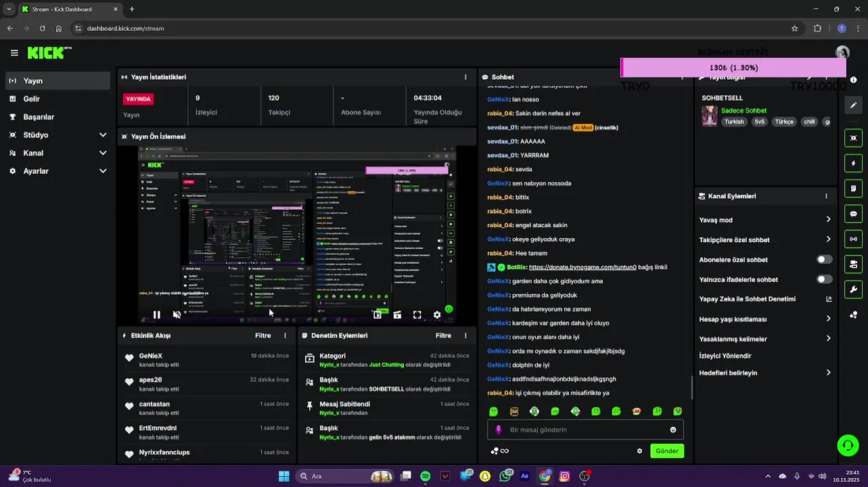
Task: Click the Turkish stream tag
Action: [734, 122]
